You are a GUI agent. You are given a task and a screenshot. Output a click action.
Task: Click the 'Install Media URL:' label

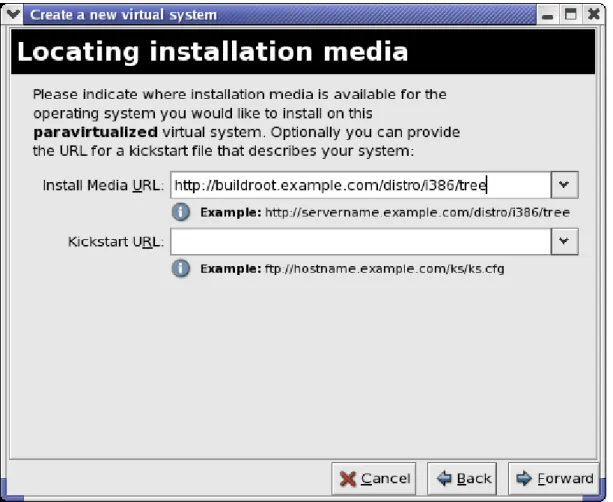tap(103, 185)
